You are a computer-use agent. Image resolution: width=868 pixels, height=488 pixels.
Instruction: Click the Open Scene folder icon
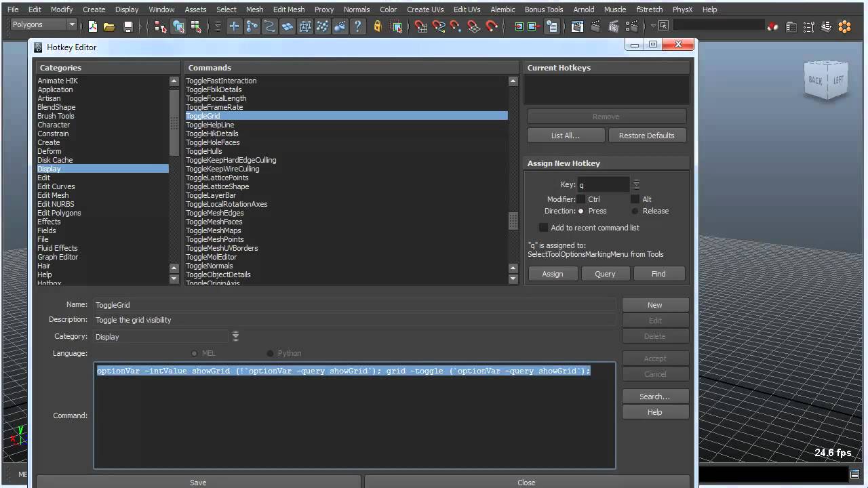click(109, 26)
